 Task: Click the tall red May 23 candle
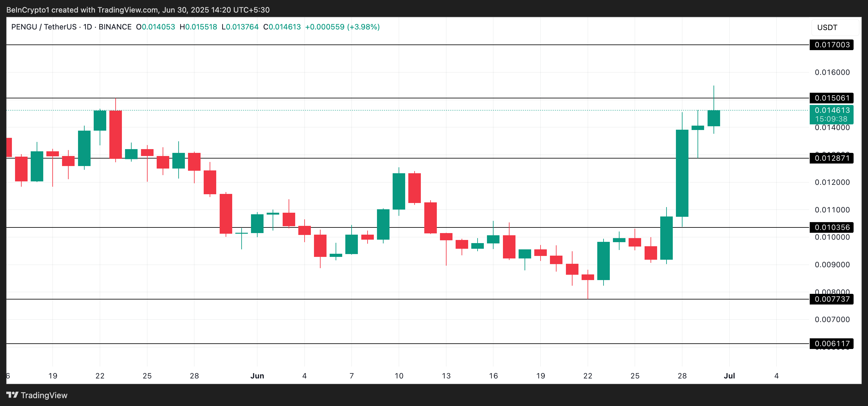(116, 134)
